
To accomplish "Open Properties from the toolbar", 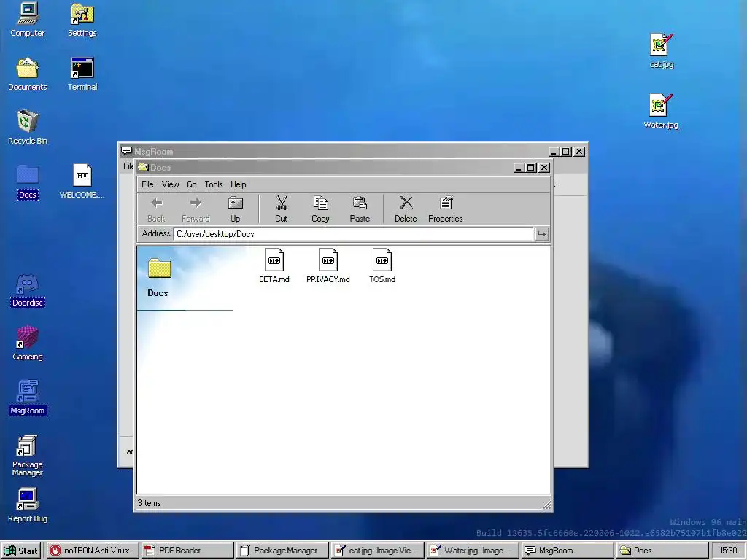I will (x=446, y=209).
